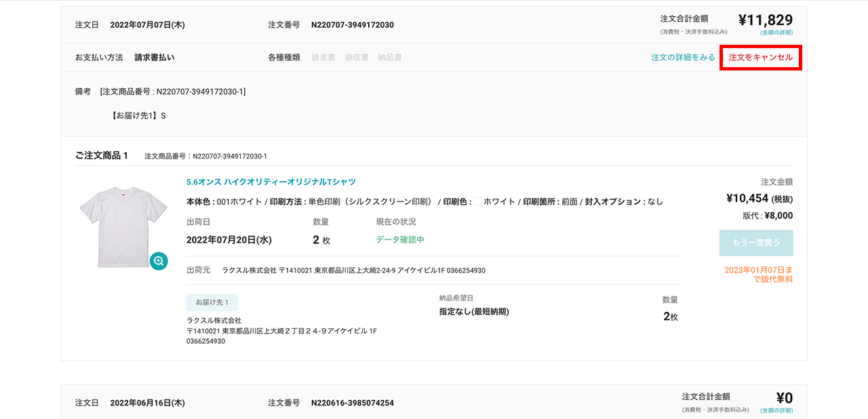868x419 pixels.
Task: Click the ¥10,454 (税抜) order amount
Action: tap(759, 199)
